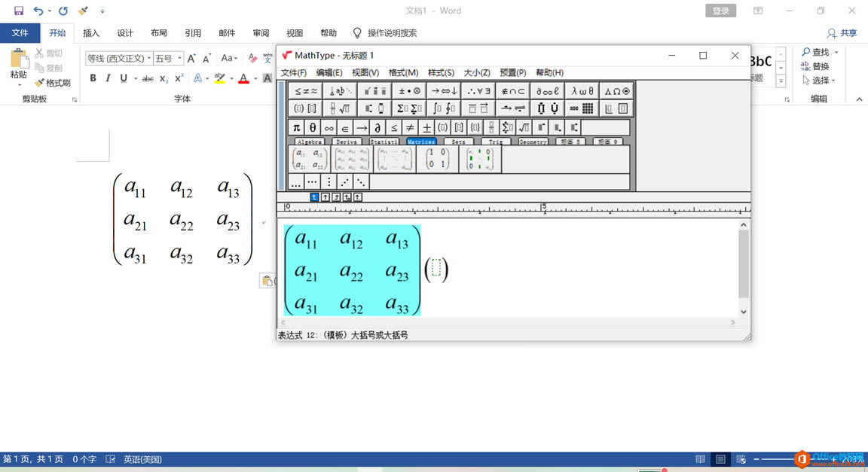Screen dimensions: 868x472
Task: Open the font name dropdown
Action: [149, 59]
